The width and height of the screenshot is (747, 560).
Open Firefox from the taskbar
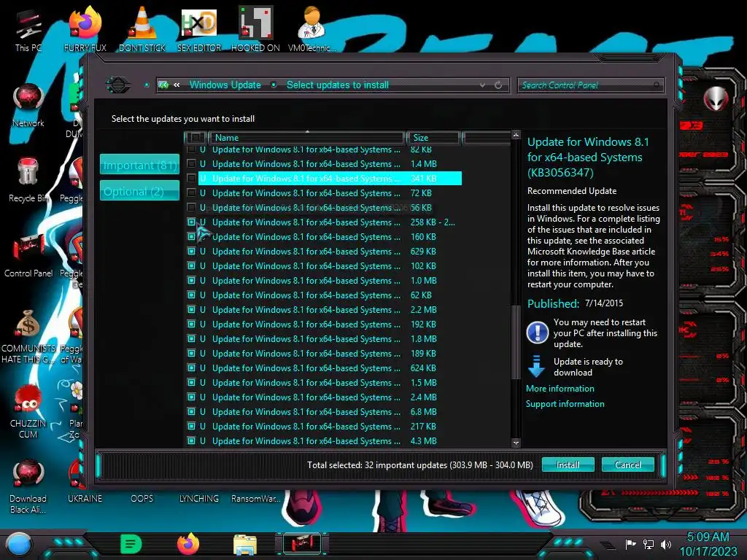188,544
